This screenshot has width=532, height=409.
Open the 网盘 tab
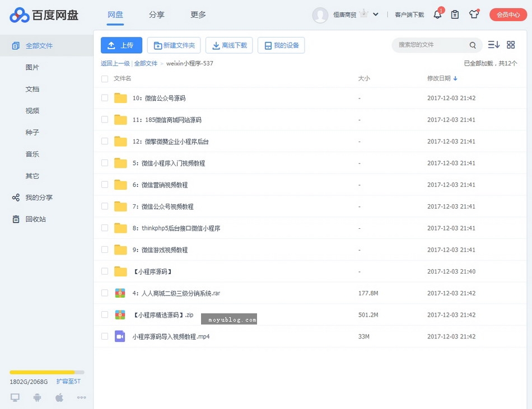click(x=115, y=15)
